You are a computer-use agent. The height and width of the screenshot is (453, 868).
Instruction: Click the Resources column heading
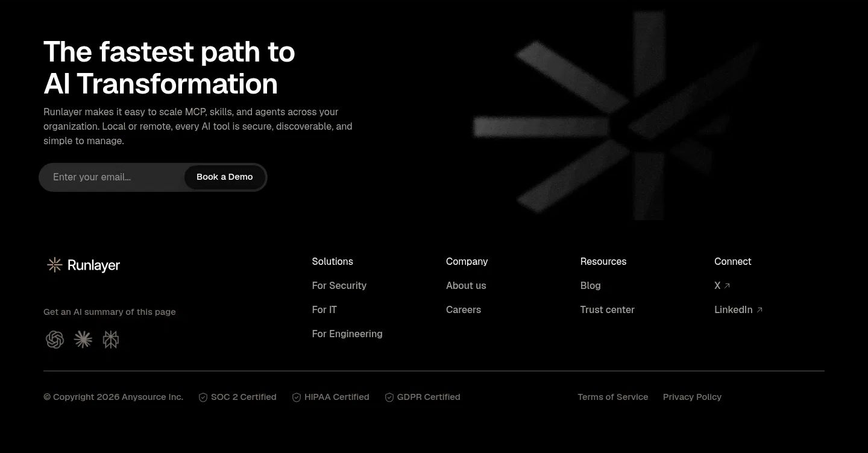tap(603, 261)
